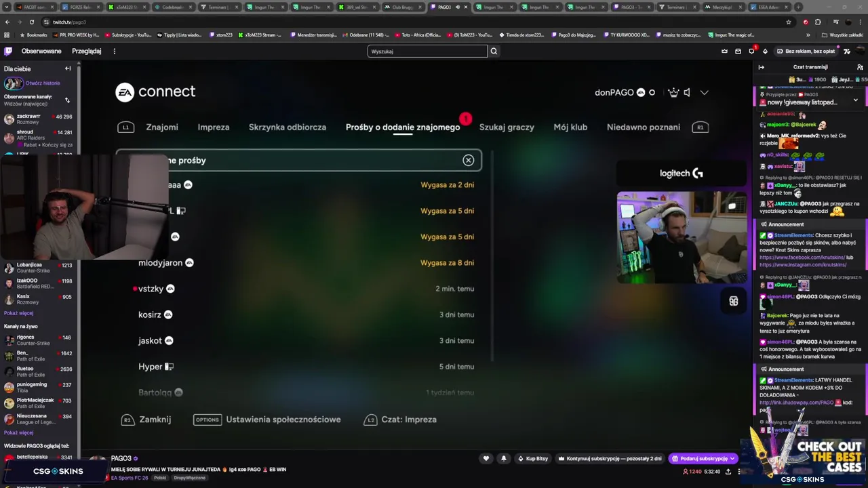The height and width of the screenshot is (488, 868).
Task: Expand live channels with the lower Pokaż więcej
Action: pos(18,432)
